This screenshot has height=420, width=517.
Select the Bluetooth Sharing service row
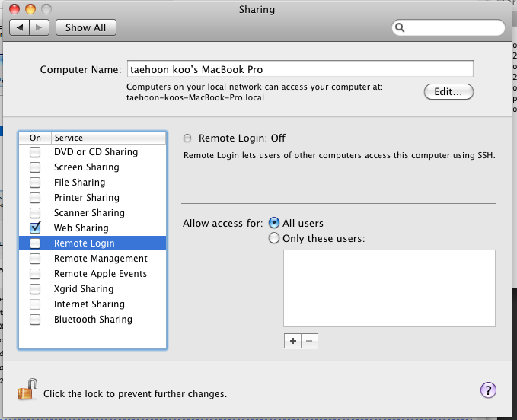coord(93,320)
